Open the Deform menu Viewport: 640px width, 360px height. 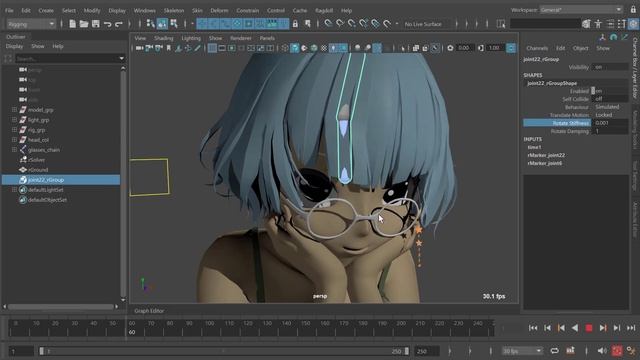tap(219, 10)
